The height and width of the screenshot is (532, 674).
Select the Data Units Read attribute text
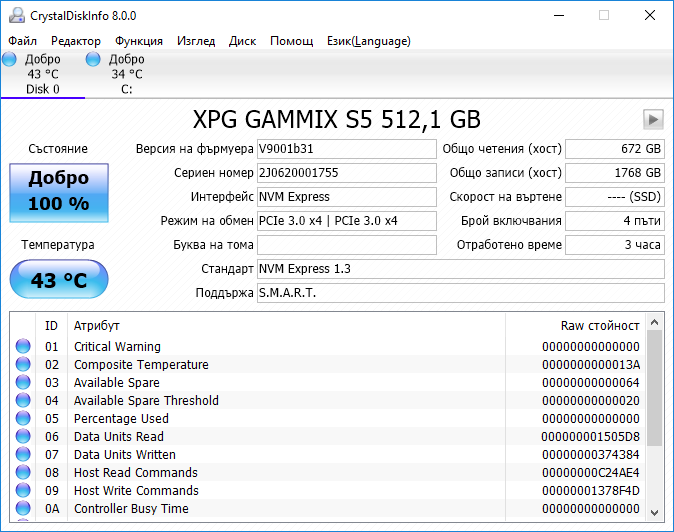(x=119, y=437)
